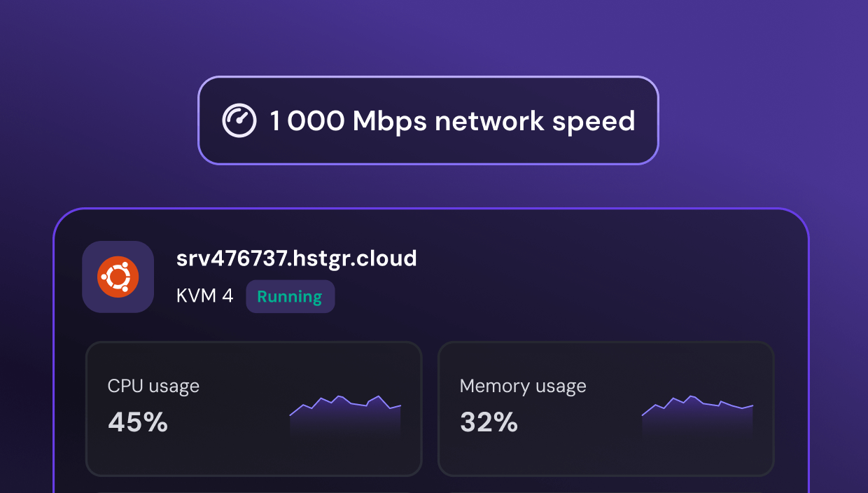Click the "1 000" number in the badge

point(307,120)
